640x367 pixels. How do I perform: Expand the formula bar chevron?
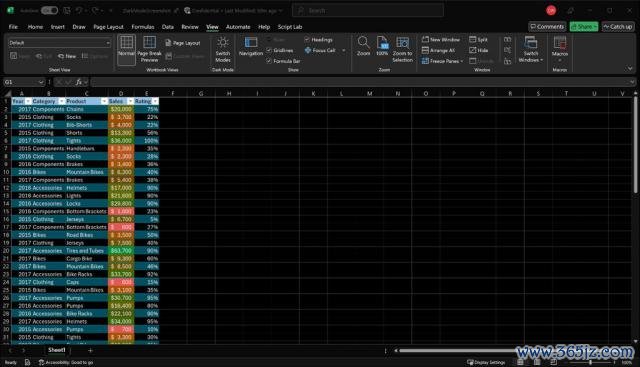[632, 82]
